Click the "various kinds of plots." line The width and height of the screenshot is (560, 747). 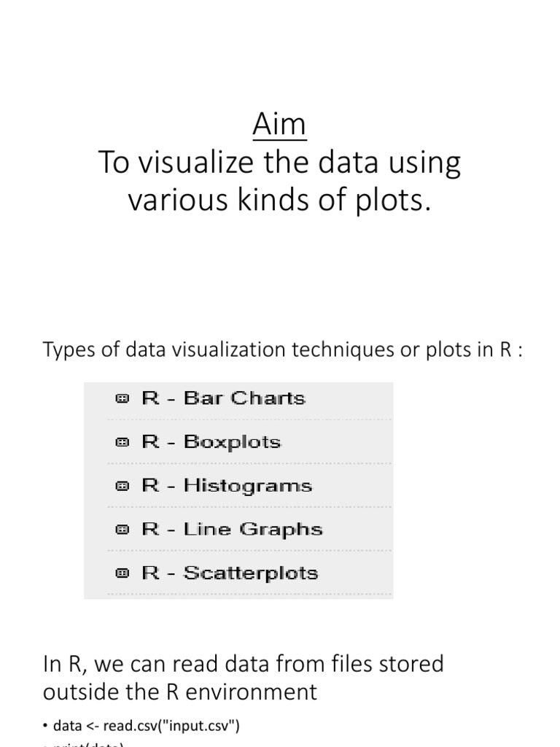(280, 201)
